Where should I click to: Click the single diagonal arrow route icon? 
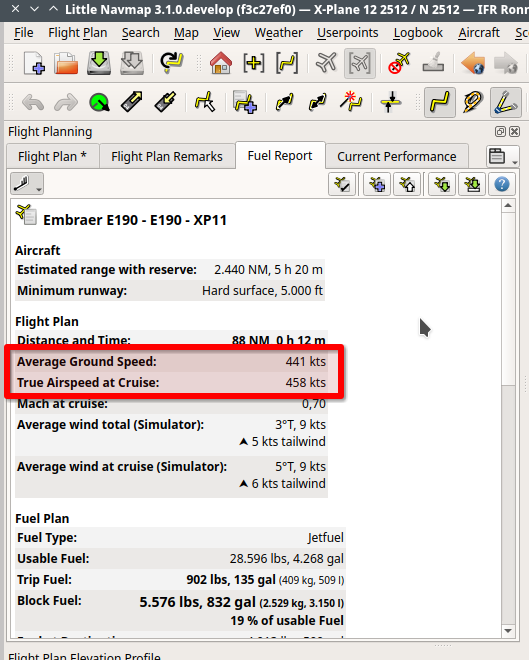coord(284,102)
